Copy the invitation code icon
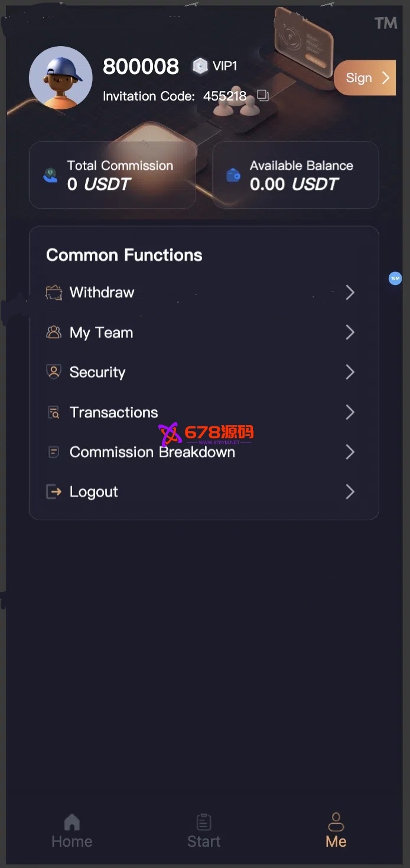The image size is (410, 868). (263, 96)
